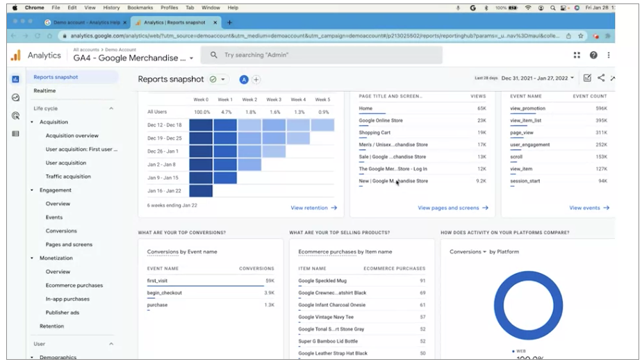The height and width of the screenshot is (364, 642).
Task: Collapse the Monetization tree group
Action: tap(32, 258)
